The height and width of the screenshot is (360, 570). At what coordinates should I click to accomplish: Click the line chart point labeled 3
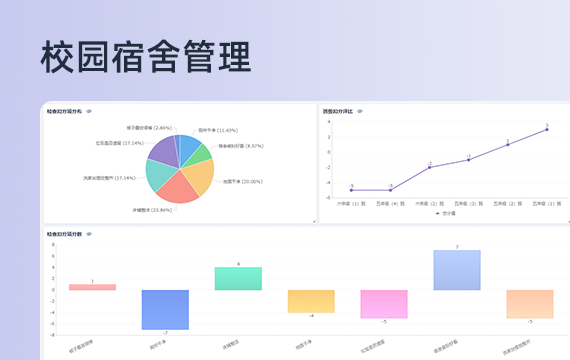547,129
